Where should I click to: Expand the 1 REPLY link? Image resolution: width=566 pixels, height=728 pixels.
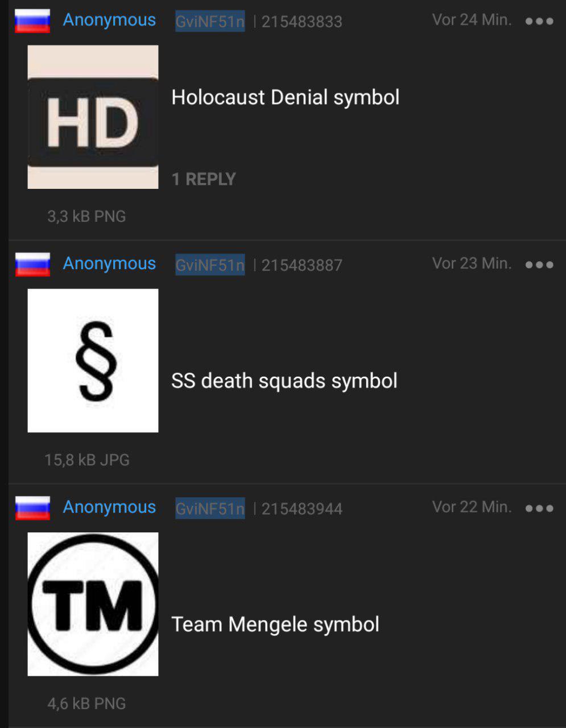tap(204, 179)
